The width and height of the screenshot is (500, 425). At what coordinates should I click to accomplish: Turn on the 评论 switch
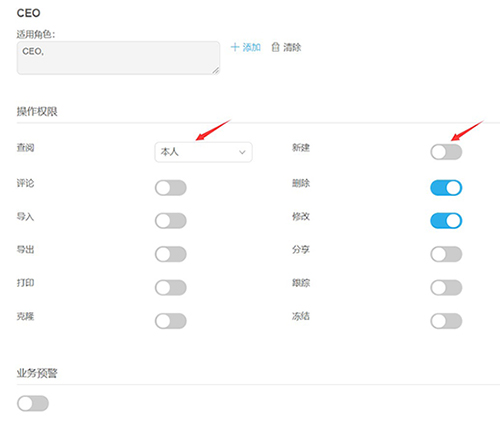pyautogui.click(x=170, y=188)
